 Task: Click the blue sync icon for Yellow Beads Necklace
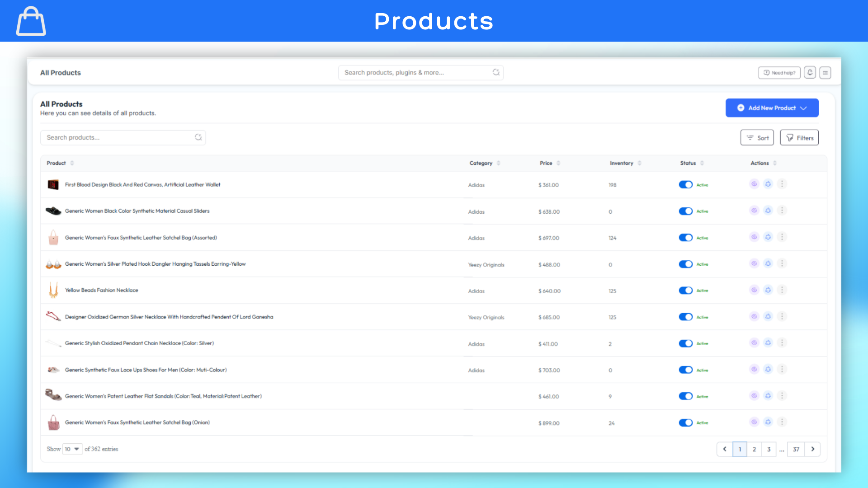pyautogui.click(x=768, y=290)
